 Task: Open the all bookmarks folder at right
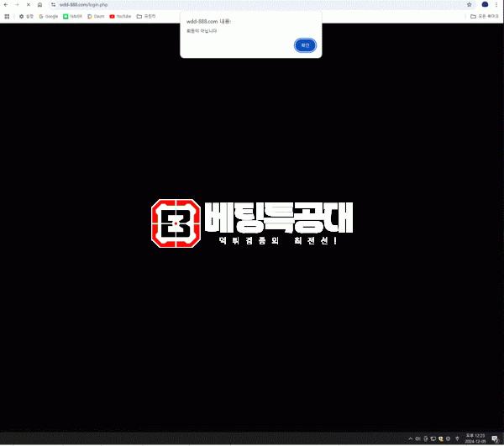(x=485, y=17)
